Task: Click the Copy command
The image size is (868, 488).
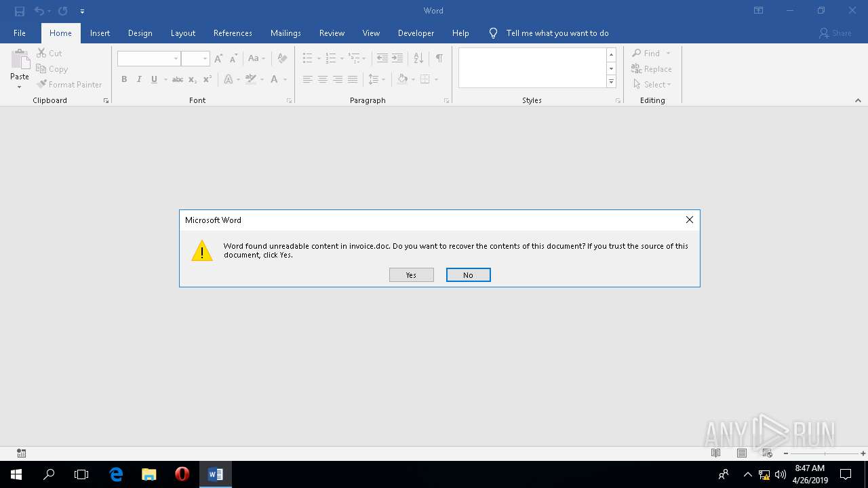Action: (52, 69)
